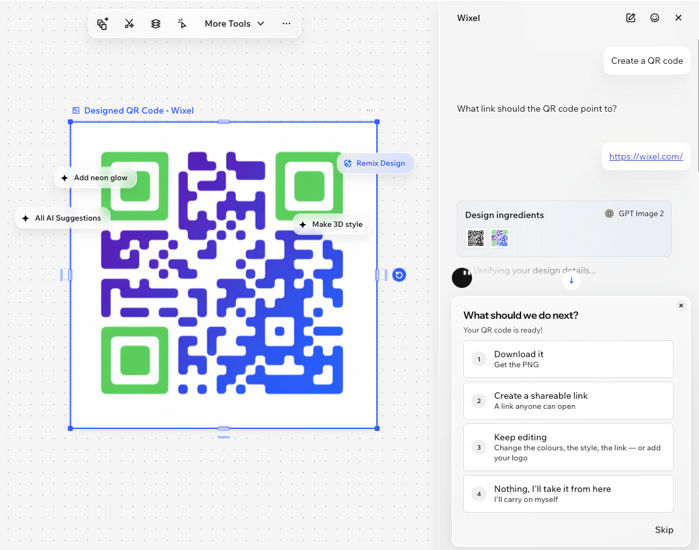699x550 pixels.
Task: Click the Skip button
Action: pos(664,529)
